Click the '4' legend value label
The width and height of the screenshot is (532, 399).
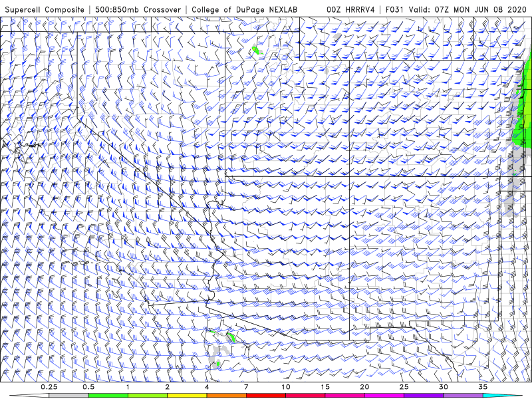[x=207, y=387]
